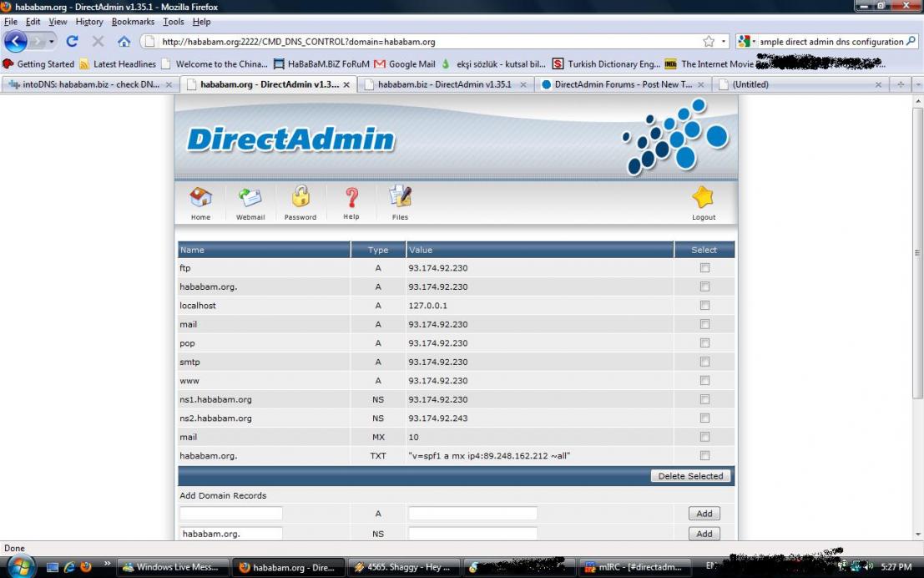The height and width of the screenshot is (578, 924).
Task: Open the Internet Movie bookmark
Action: [x=709, y=63]
